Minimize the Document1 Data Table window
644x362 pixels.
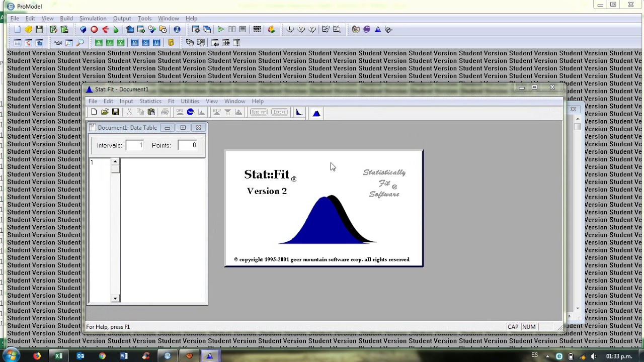167,128
